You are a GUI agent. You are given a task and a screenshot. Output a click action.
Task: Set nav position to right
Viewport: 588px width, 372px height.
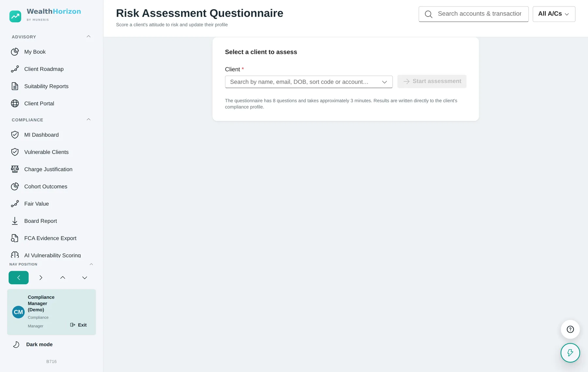click(x=41, y=278)
